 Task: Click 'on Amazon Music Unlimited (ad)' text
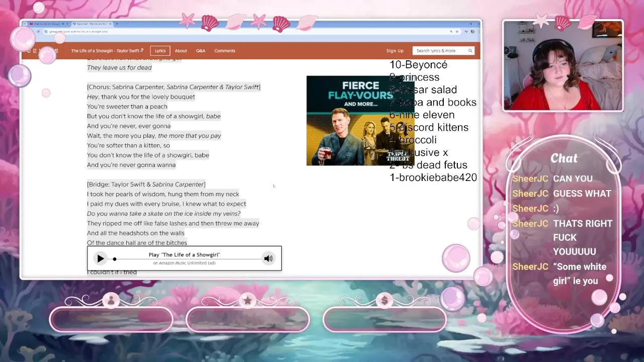[184, 263]
